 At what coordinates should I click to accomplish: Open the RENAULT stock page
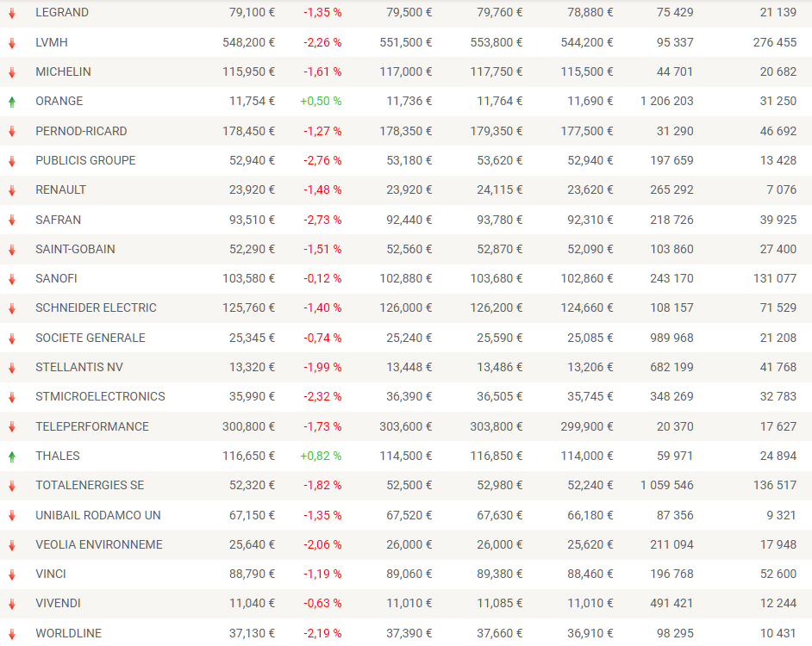[60, 190]
